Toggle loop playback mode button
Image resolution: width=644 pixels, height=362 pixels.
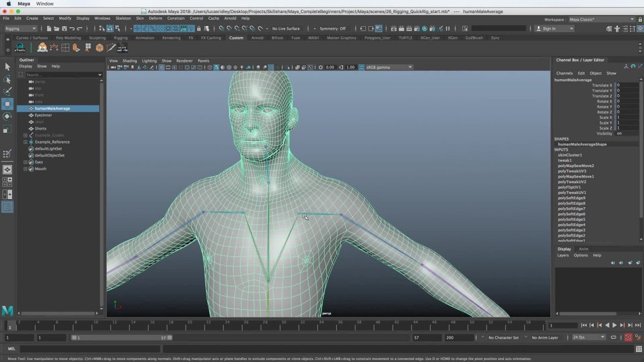[614, 337]
